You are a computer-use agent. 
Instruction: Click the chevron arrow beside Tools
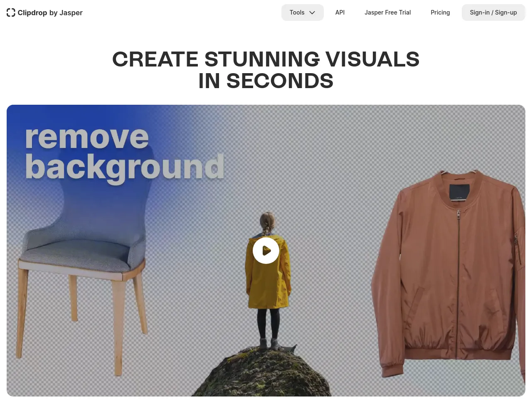tap(312, 12)
